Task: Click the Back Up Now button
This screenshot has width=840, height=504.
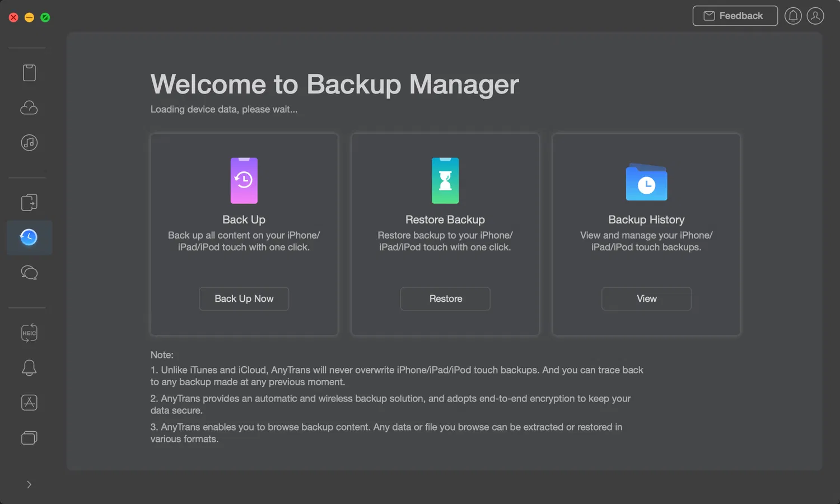Action: click(244, 298)
